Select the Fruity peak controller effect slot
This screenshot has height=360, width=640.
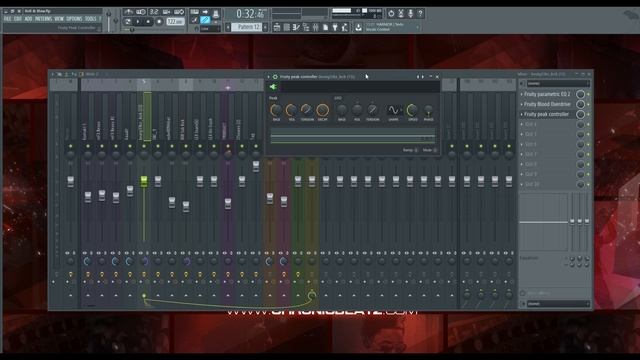pos(546,114)
